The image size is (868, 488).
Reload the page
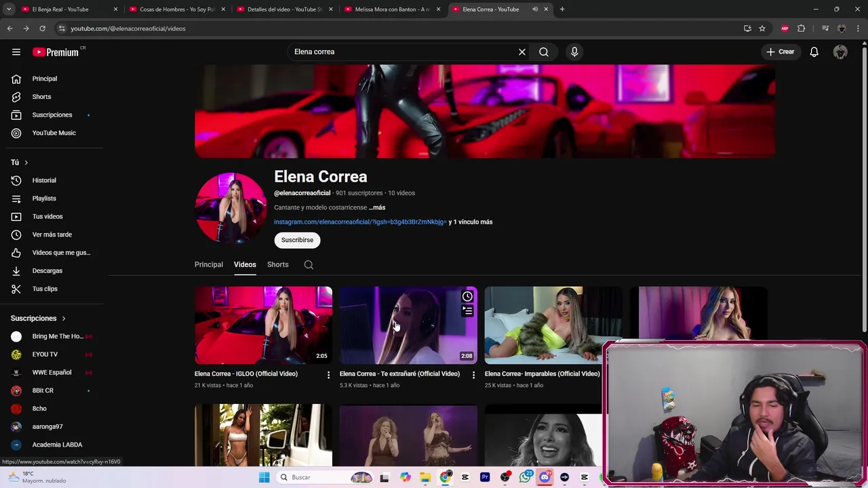click(x=42, y=28)
